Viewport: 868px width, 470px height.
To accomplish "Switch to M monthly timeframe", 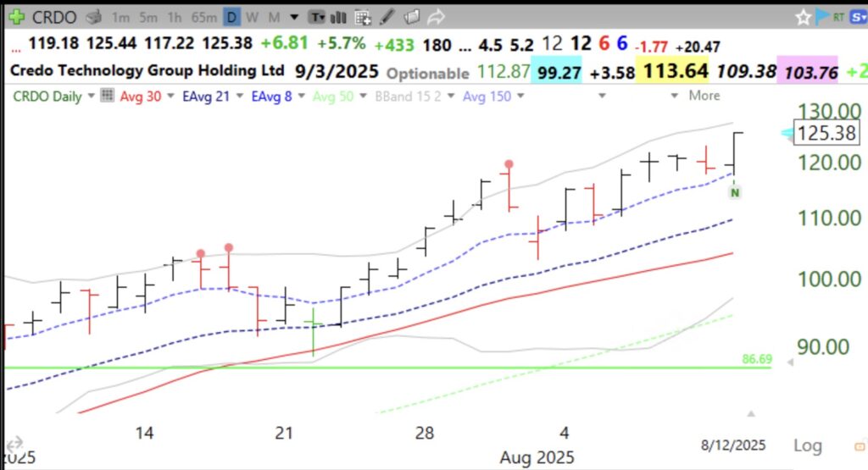I will pyautogui.click(x=274, y=19).
